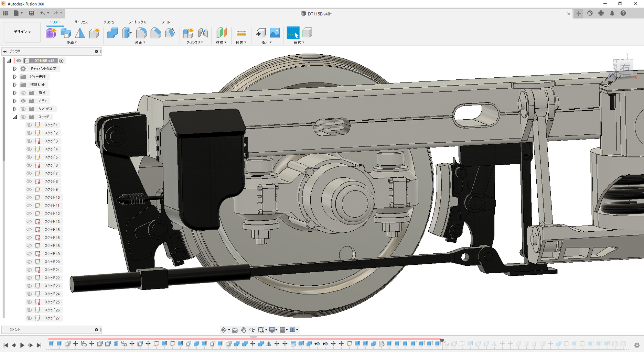
Task: Expand the ドキュメントの設定 tree node
Action: (15, 69)
